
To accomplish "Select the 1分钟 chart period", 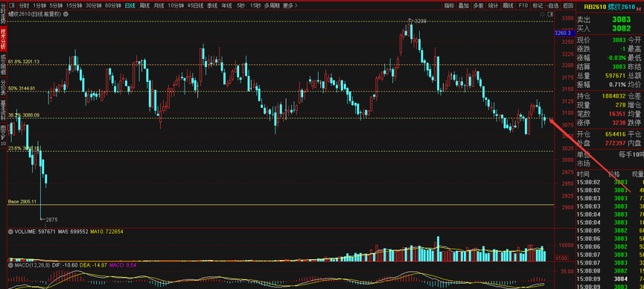I will point(39,6).
